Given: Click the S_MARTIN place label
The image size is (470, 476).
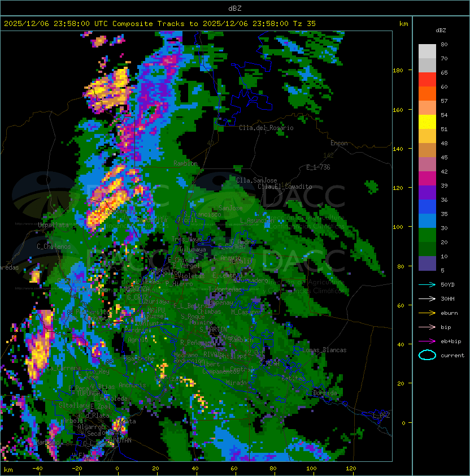Looking at the screenshot, I should 214,330.
